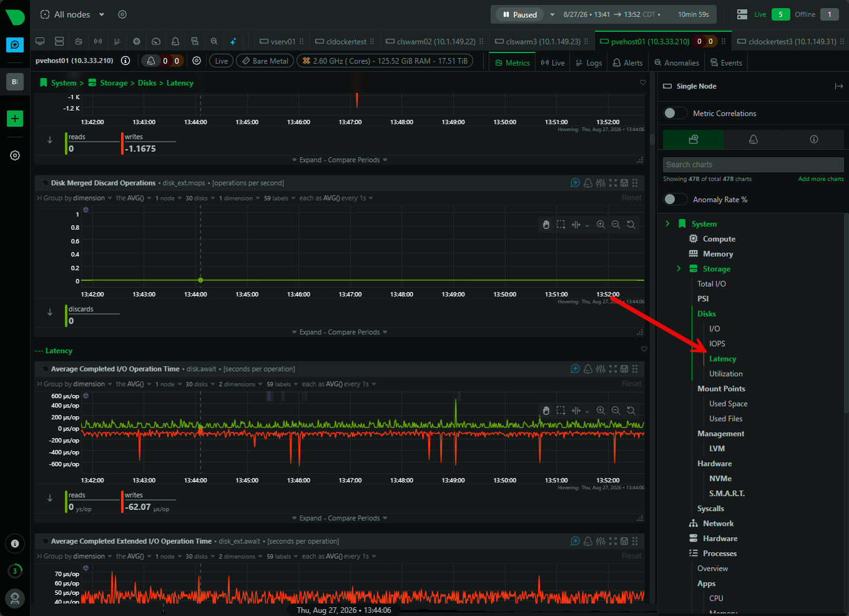Image resolution: width=849 pixels, height=616 pixels.
Task: Click the Live count 5 badge
Action: (x=780, y=14)
